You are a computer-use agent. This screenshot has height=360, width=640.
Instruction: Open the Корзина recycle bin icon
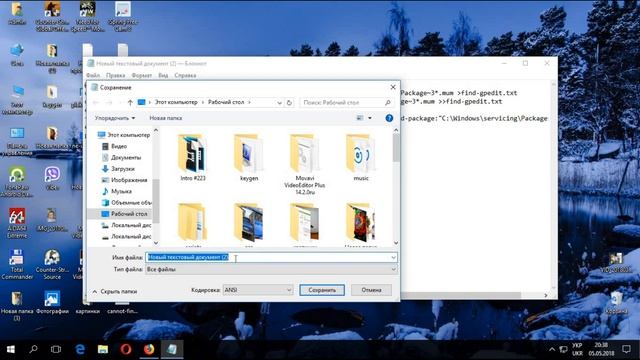pyautogui.click(x=616, y=302)
